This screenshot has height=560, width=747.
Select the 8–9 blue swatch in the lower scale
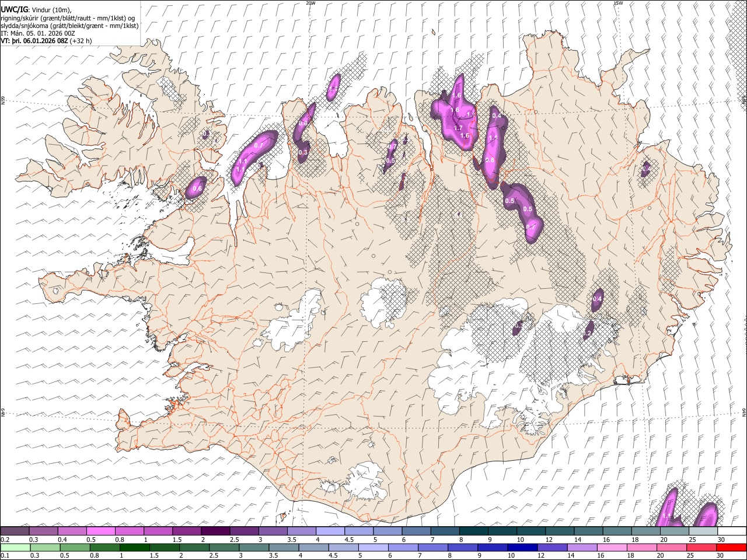click(463, 547)
